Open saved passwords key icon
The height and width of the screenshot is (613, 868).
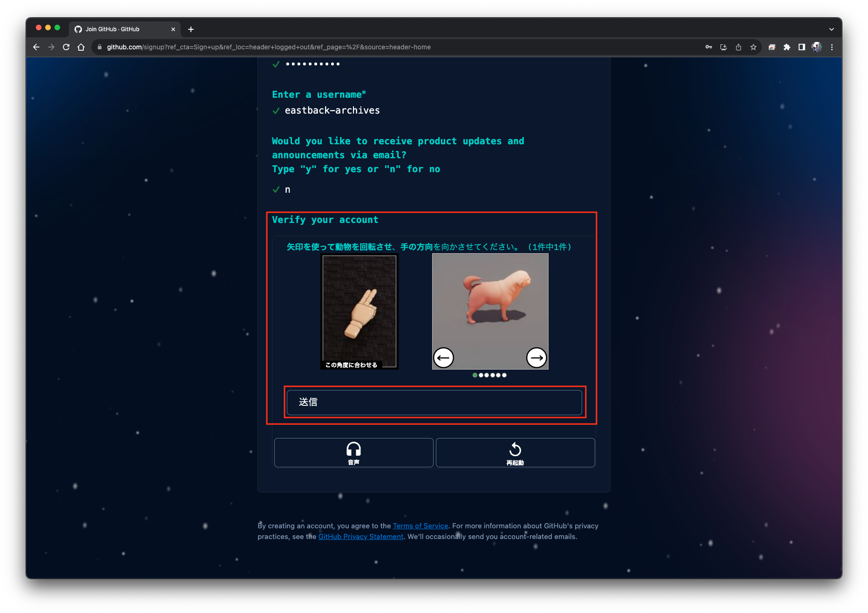709,47
